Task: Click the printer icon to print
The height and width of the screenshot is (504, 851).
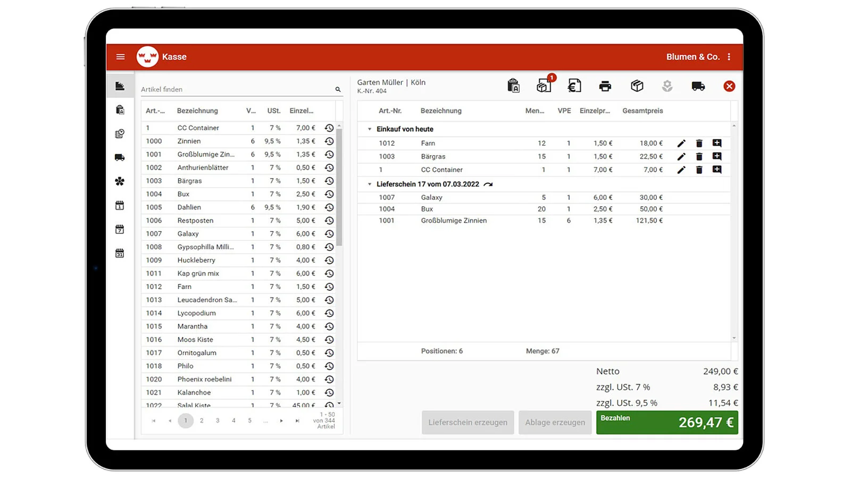Action: tap(605, 86)
